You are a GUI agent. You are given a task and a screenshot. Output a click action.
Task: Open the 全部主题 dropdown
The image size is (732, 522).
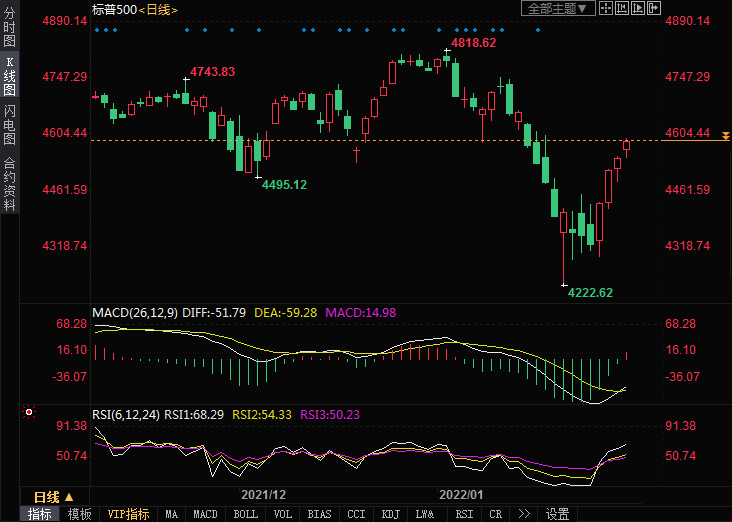(x=558, y=8)
